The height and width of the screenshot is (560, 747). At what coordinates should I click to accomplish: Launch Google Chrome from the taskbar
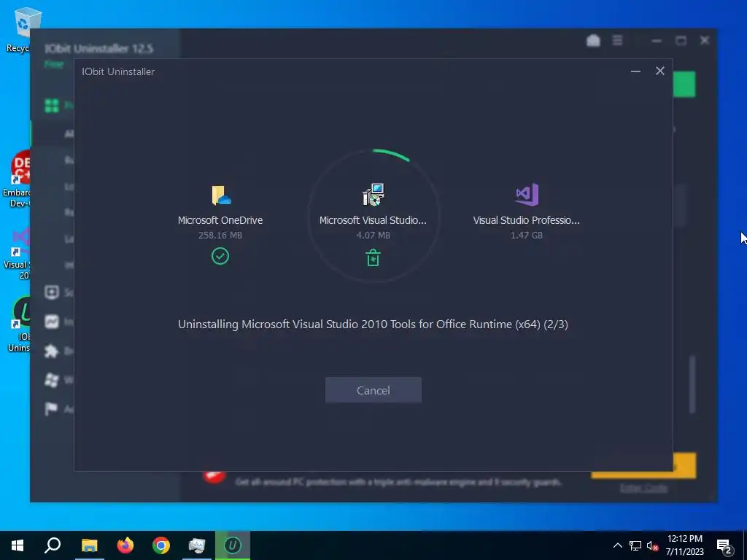tap(161, 545)
